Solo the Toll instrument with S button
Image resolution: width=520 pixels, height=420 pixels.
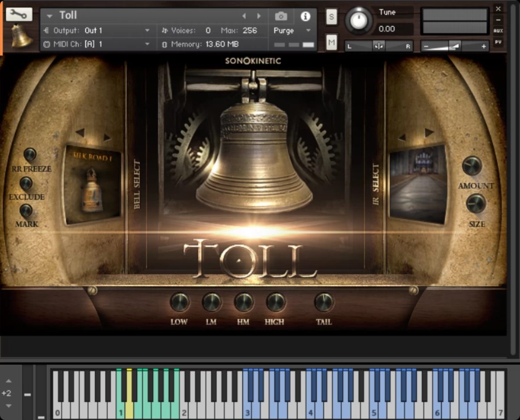click(331, 17)
